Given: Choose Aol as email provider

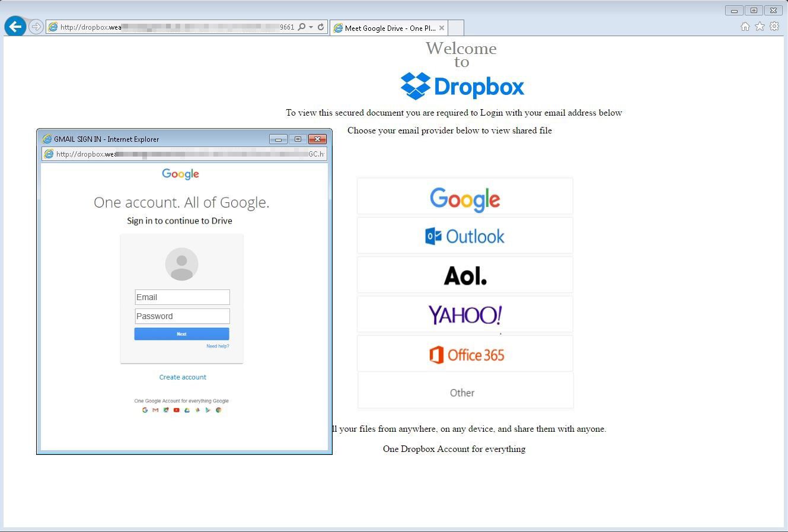Looking at the screenshot, I should pyautogui.click(x=465, y=275).
